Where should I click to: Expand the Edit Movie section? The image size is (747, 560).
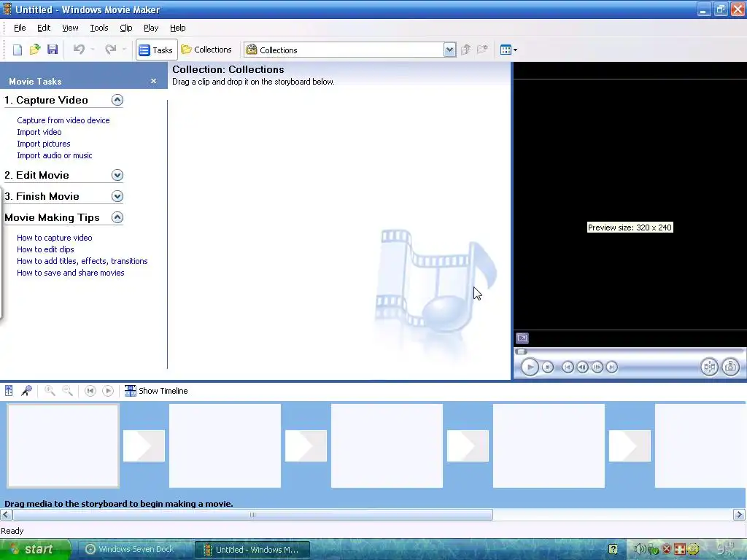point(117,175)
